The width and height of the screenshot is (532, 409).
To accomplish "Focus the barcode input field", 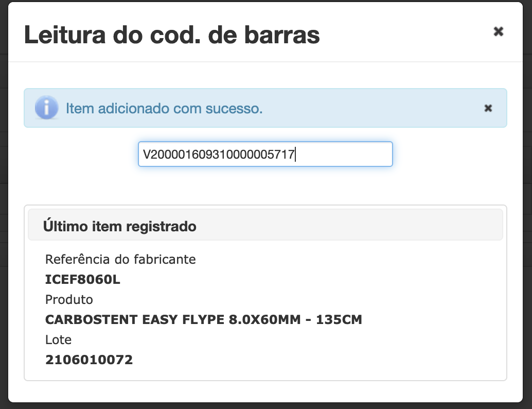I will click(x=265, y=154).
